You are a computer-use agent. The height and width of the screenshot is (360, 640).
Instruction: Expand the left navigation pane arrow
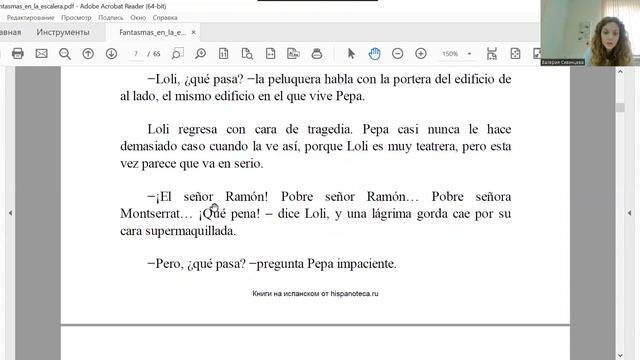(10, 213)
